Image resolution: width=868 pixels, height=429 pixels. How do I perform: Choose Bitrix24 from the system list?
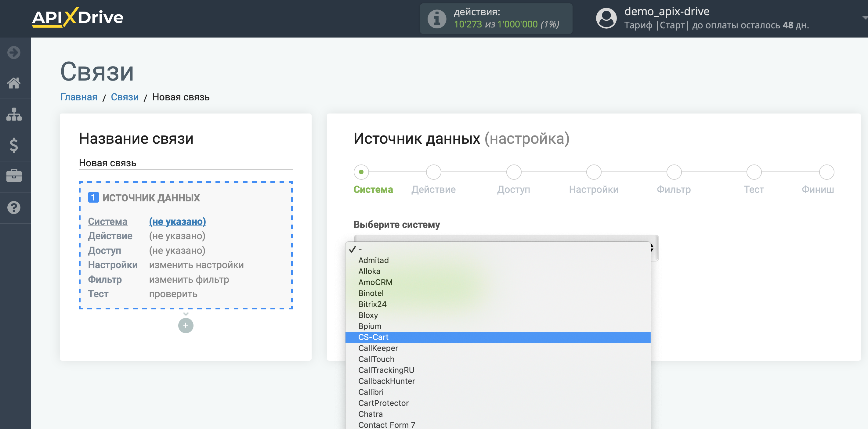[498, 305]
